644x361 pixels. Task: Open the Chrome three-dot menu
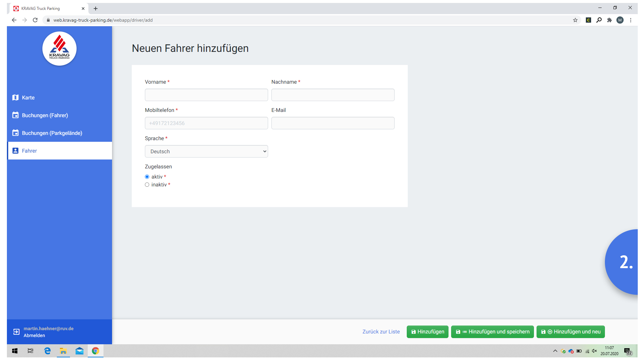[x=631, y=20]
